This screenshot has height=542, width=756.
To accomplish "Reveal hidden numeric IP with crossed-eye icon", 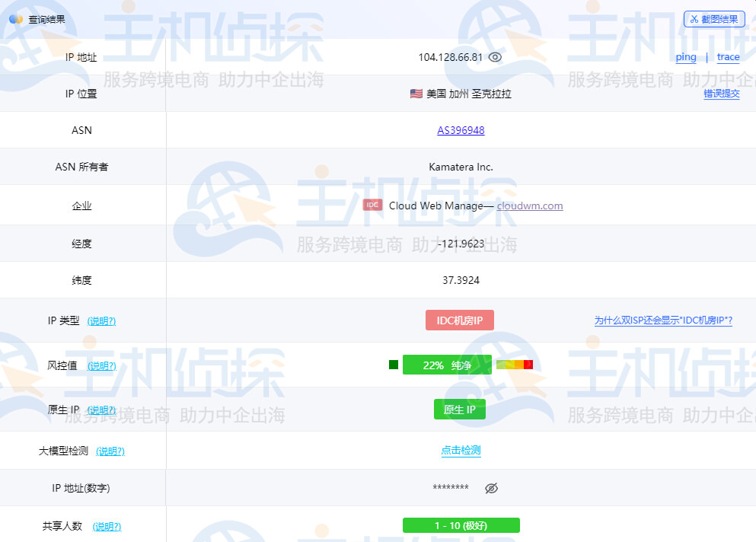I will [x=491, y=488].
